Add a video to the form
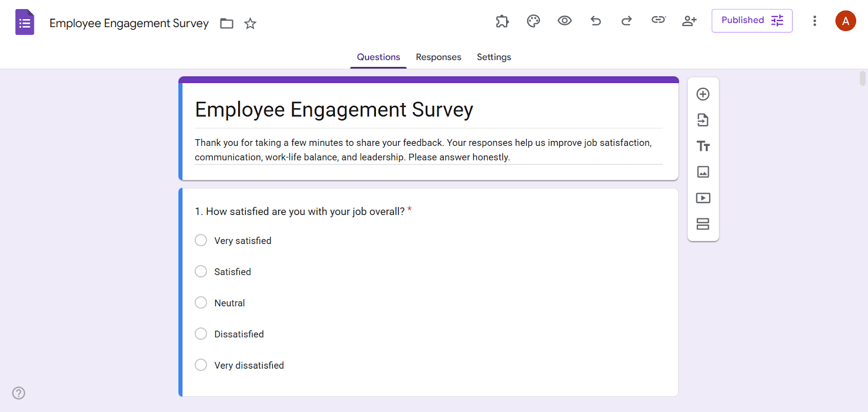868x412 pixels. pos(703,198)
